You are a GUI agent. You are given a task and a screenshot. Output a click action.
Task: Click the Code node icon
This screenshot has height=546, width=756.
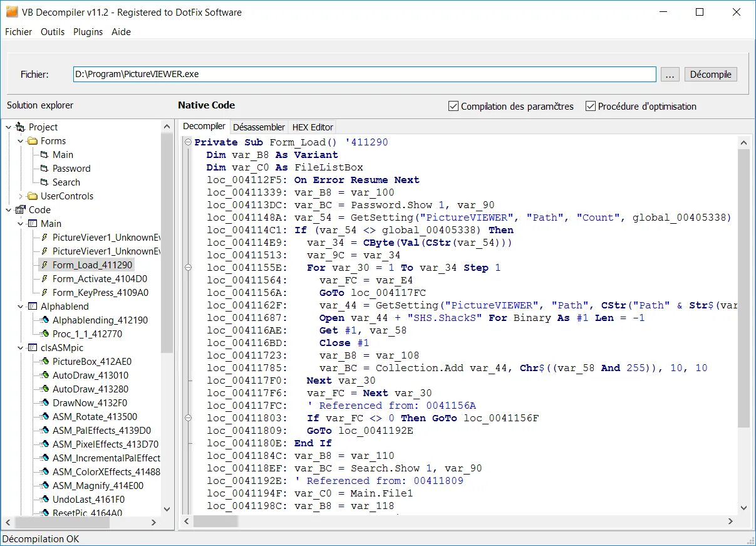click(x=20, y=210)
